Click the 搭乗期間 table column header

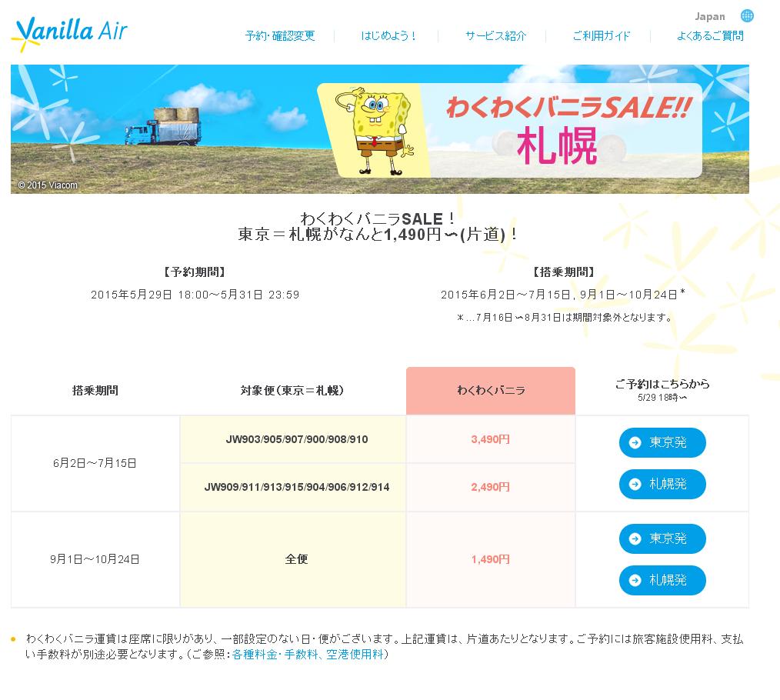click(x=95, y=391)
